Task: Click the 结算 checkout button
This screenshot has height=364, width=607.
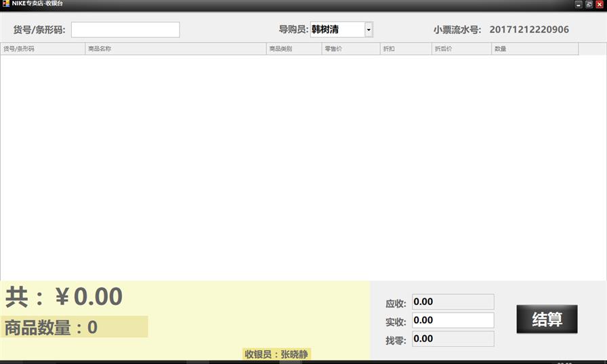Action: point(547,319)
